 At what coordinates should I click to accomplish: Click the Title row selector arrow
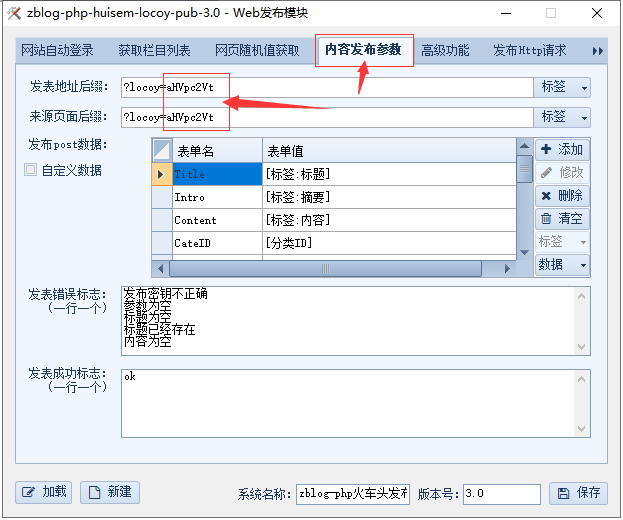coord(162,174)
